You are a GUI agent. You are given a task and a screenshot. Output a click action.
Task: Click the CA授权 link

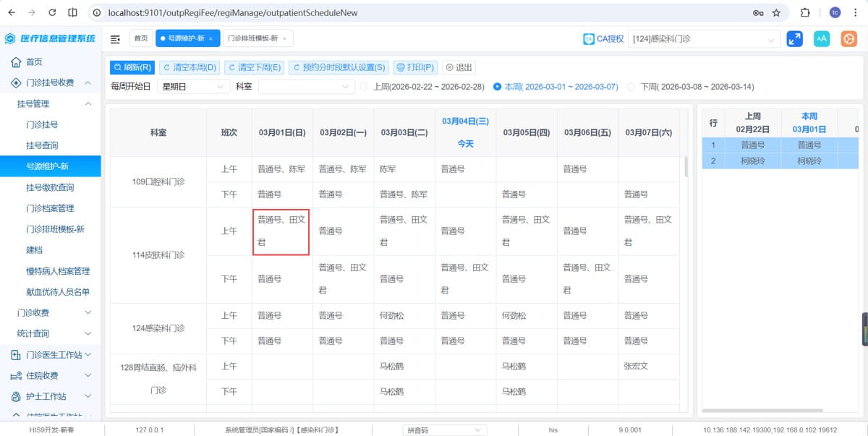[x=610, y=39]
